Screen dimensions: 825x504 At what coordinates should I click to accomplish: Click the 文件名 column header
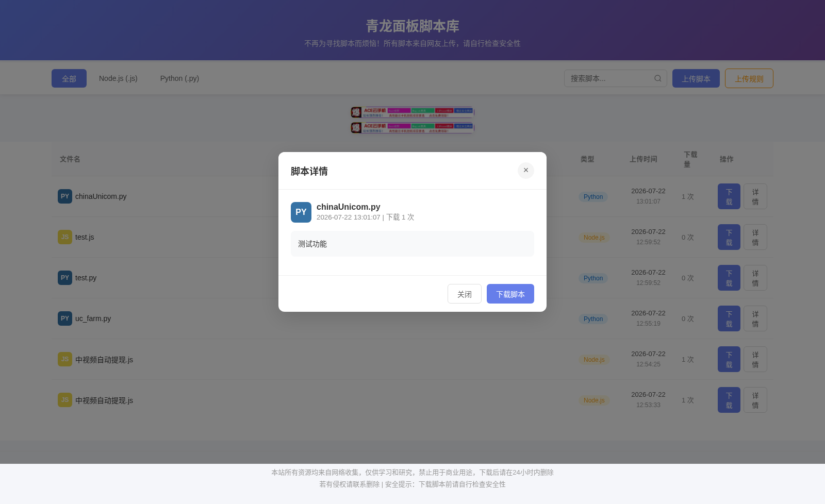70,159
